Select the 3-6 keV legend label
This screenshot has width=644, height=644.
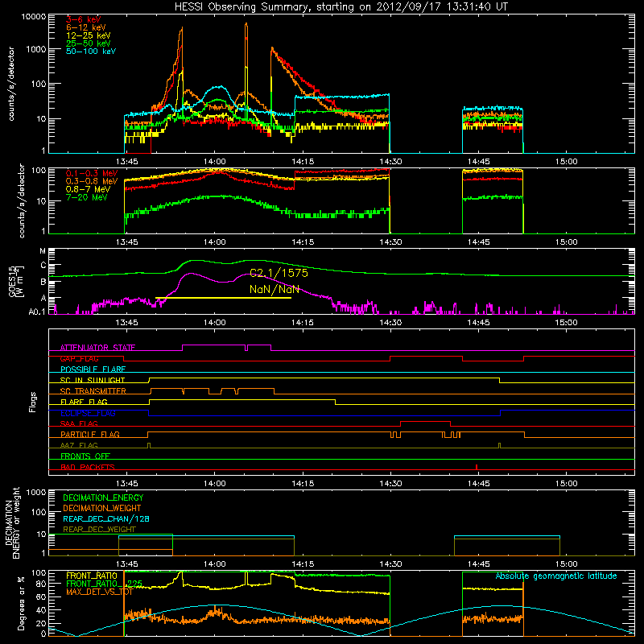[x=83, y=19]
